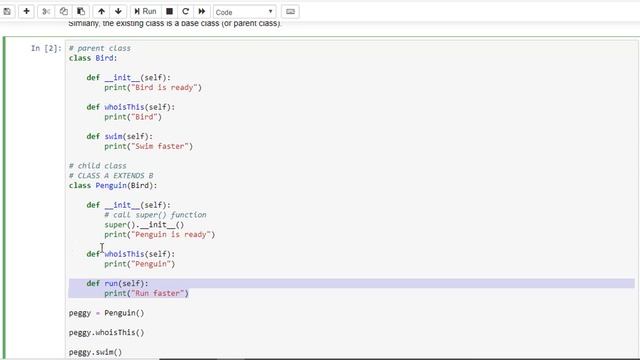Run the current cell

click(145, 11)
